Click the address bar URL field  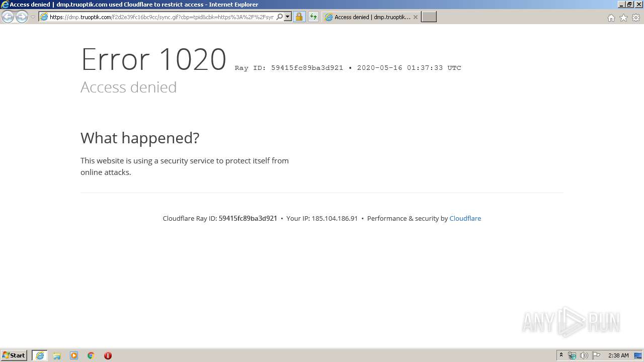coord(161,17)
